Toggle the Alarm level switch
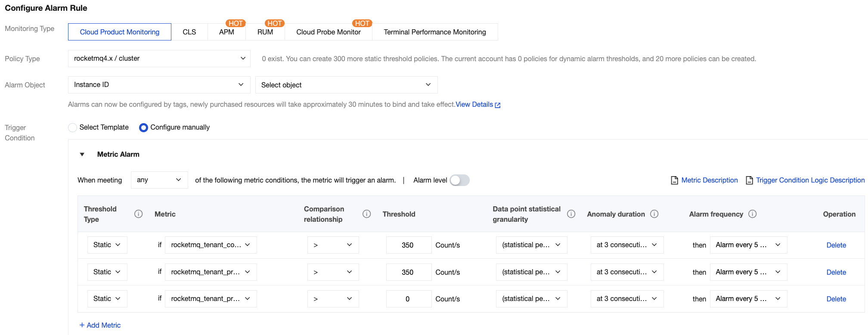The image size is (868, 335). 459,180
